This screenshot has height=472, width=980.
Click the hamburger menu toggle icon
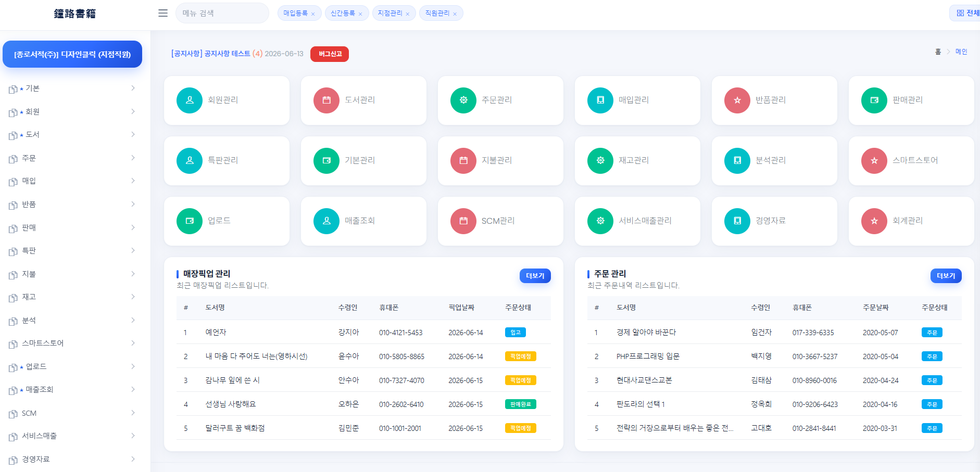163,13
